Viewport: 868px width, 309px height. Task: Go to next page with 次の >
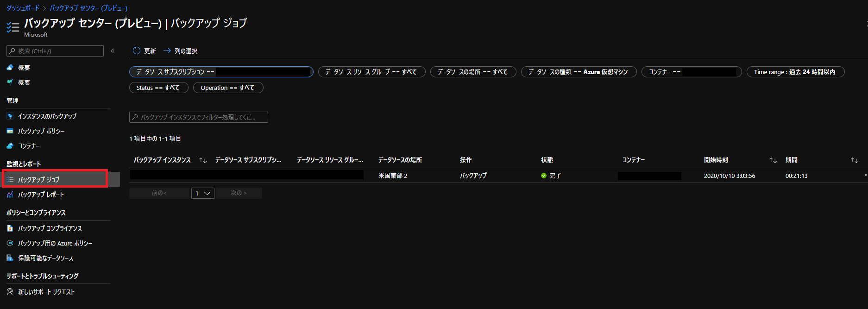239,193
